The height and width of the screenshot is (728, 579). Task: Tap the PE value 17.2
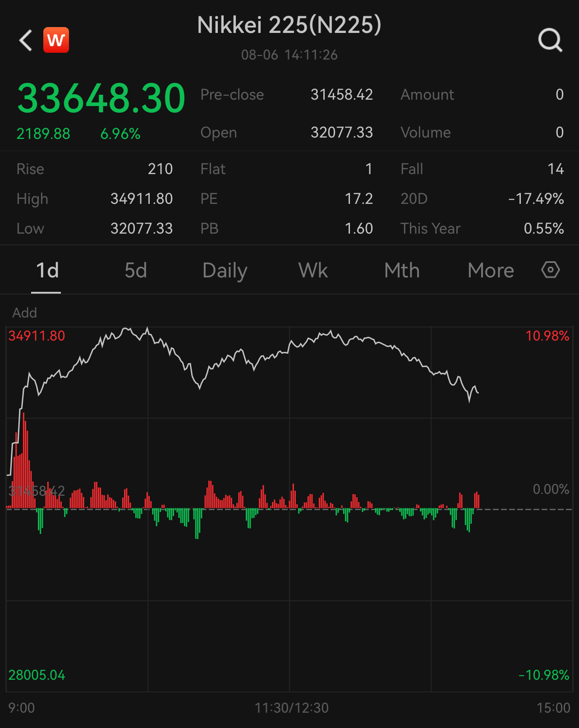[x=359, y=199]
